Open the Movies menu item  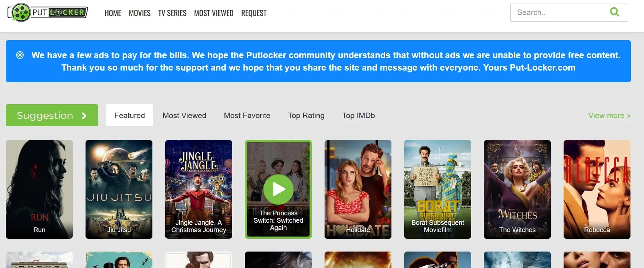tap(140, 13)
